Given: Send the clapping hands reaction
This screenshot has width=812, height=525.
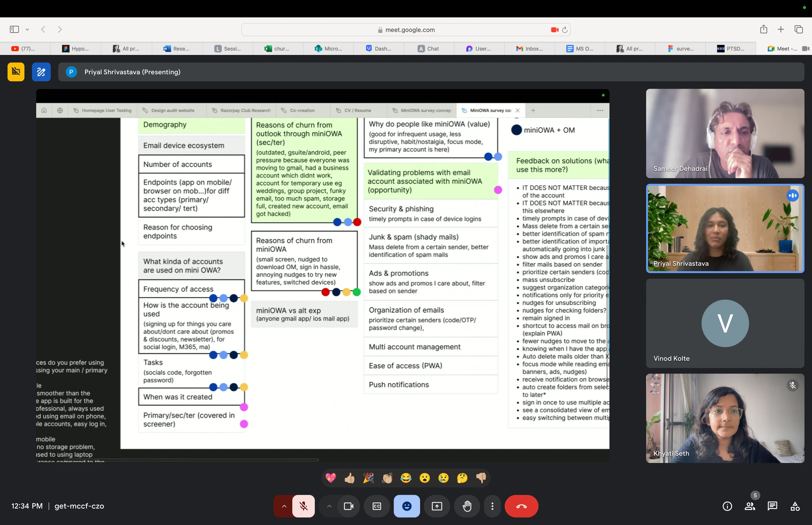Looking at the screenshot, I should pos(387,478).
